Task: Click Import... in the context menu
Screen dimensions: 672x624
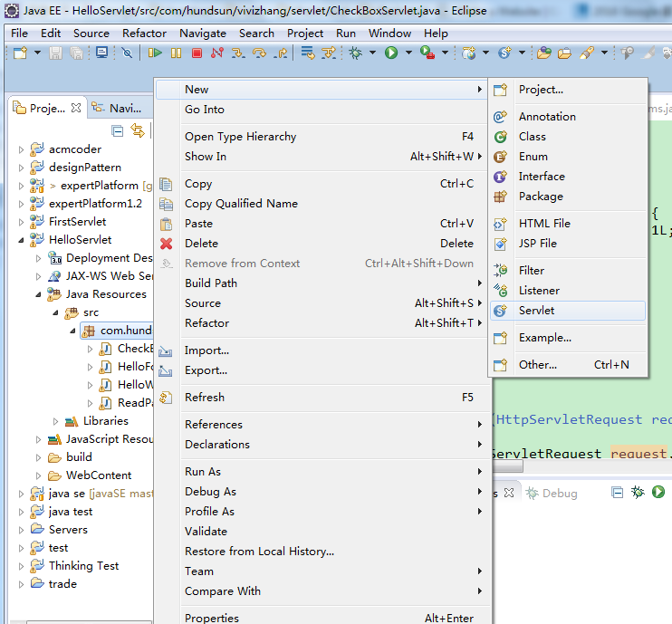Action: [x=322, y=350]
